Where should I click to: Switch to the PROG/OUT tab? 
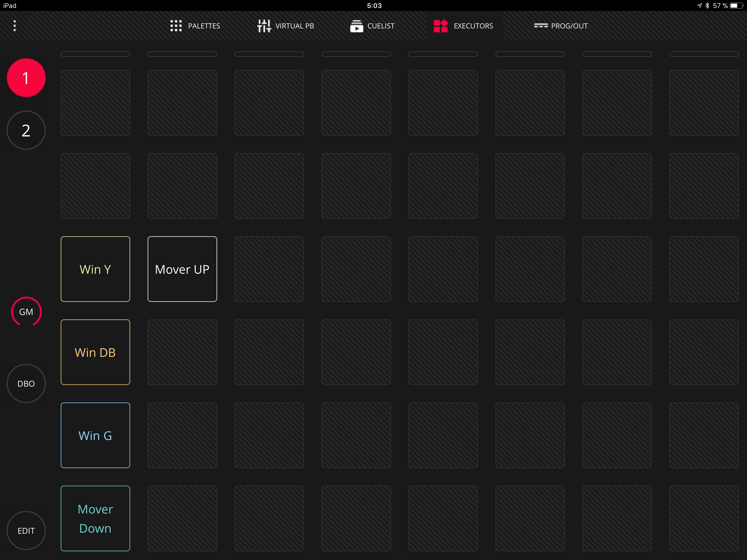pyautogui.click(x=569, y=26)
